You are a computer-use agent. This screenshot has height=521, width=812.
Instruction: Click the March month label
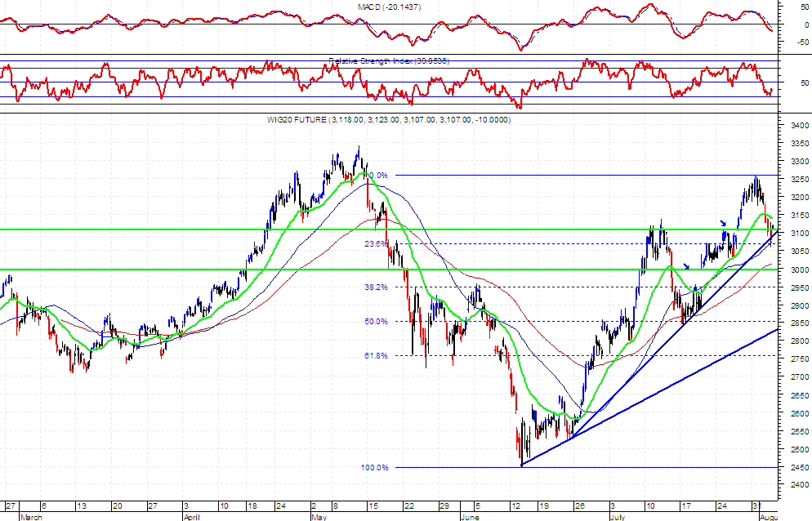click(x=32, y=517)
